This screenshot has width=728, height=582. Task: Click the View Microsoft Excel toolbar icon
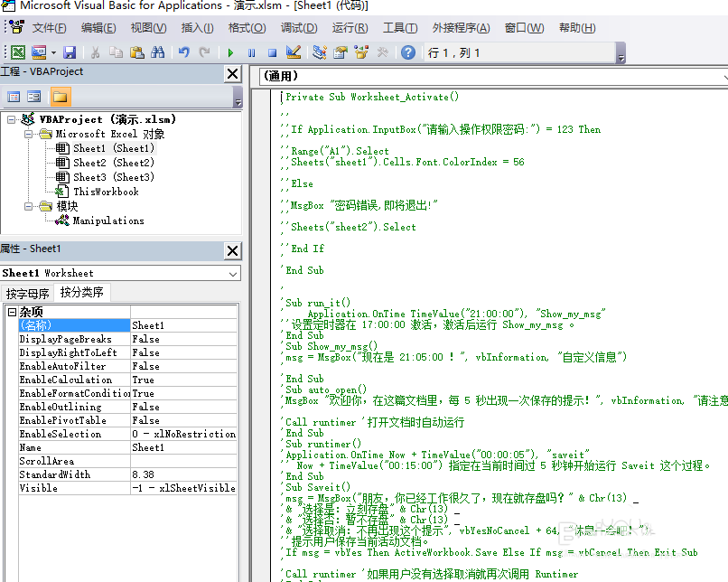pyautogui.click(x=18, y=52)
